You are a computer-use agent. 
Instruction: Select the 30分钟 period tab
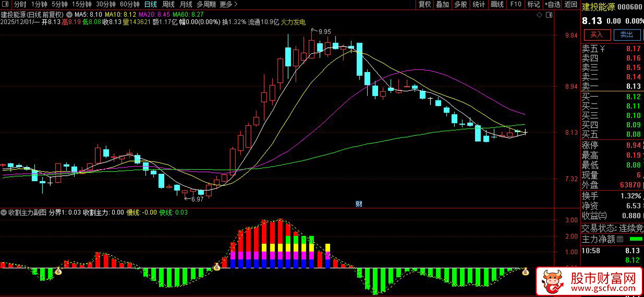point(106,4)
